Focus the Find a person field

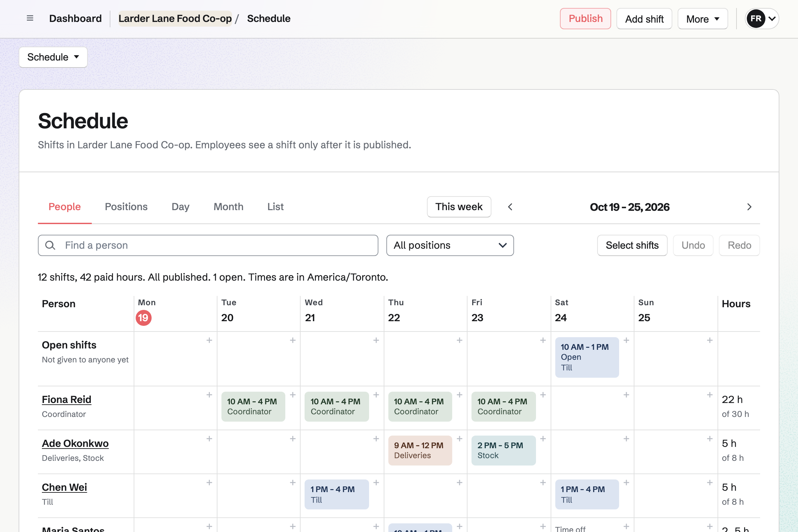tap(208, 245)
